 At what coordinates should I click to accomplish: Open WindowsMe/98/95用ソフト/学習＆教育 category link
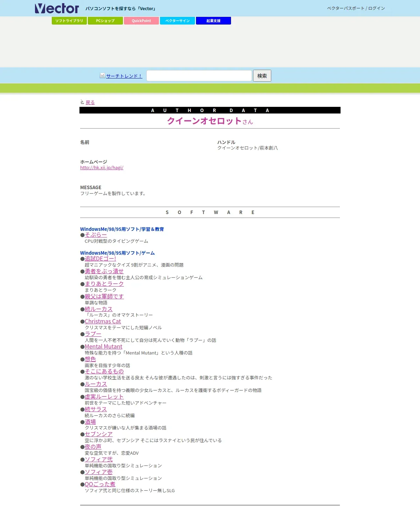point(122,229)
